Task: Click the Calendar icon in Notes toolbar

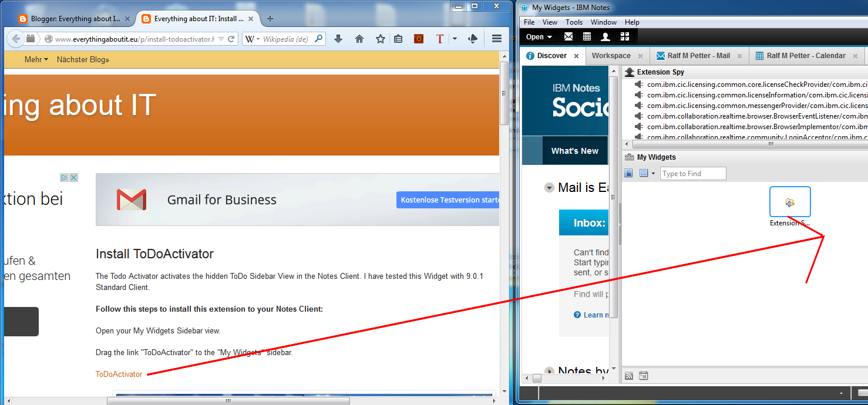Action: [587, 37]
